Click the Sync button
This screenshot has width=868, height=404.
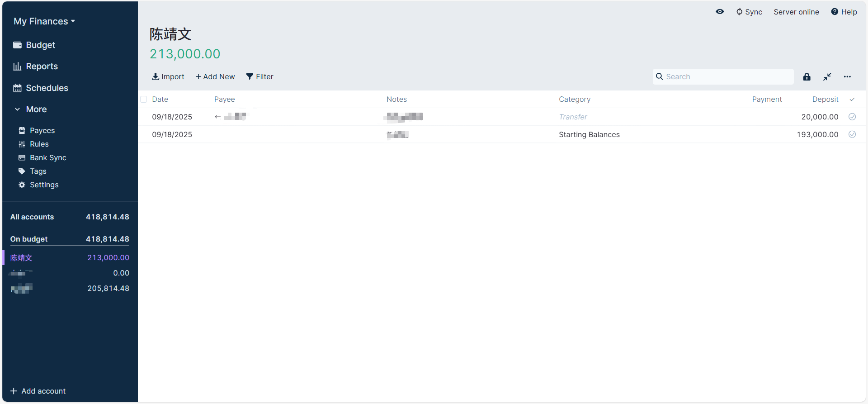coord(749,12)
